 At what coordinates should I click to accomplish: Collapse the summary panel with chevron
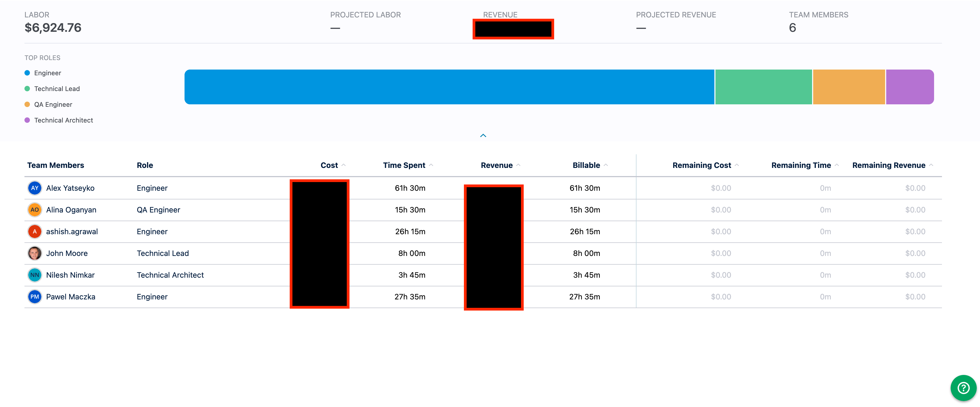tap(483, 135)
